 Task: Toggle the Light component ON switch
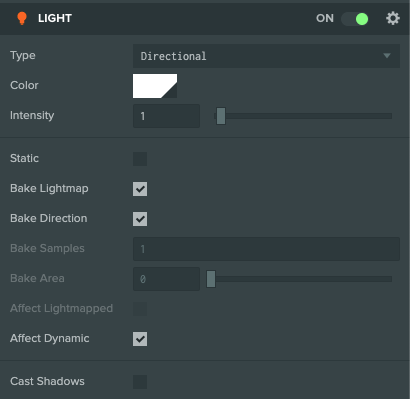click(x=355, y=19)
